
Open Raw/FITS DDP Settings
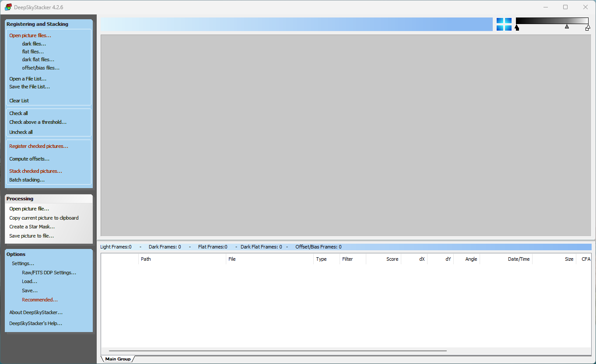coord(49,273)
